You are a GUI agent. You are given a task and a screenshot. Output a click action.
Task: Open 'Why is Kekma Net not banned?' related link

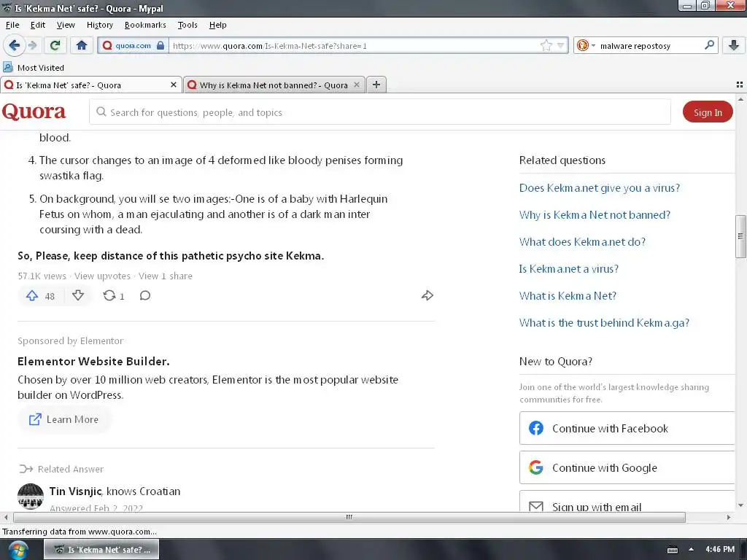[x=595, y=215]
